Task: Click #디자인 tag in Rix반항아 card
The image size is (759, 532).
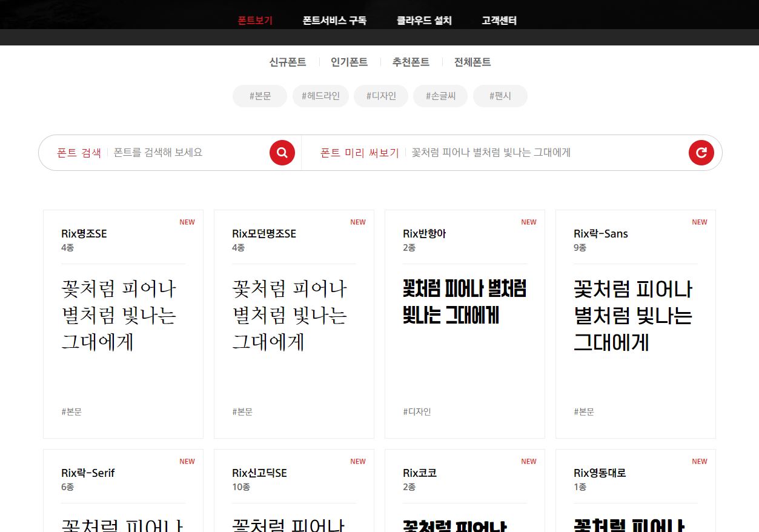Action: (417, 412)
